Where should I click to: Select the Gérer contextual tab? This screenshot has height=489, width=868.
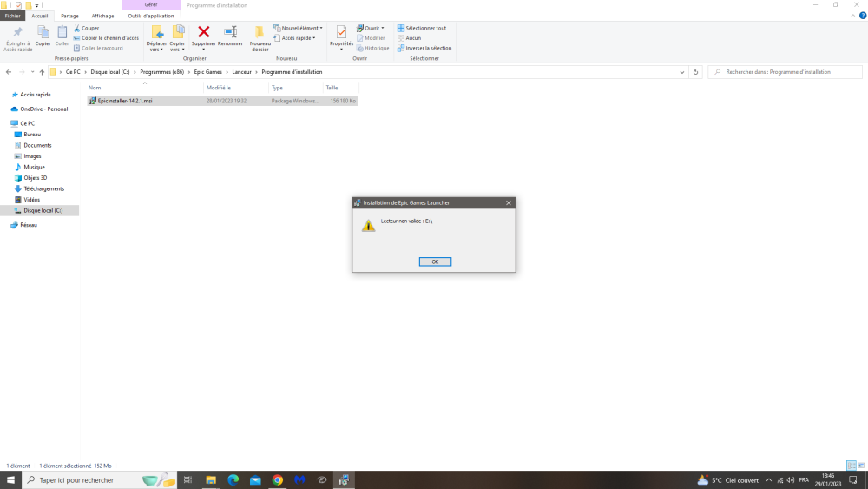click(x=151, y=5)
